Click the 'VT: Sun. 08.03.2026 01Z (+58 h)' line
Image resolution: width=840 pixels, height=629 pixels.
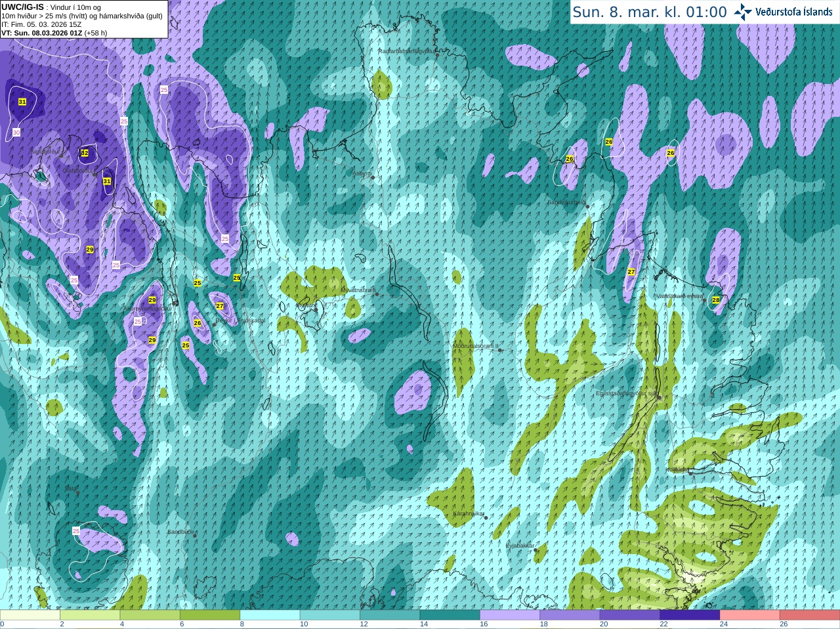[x=54, y=33]
